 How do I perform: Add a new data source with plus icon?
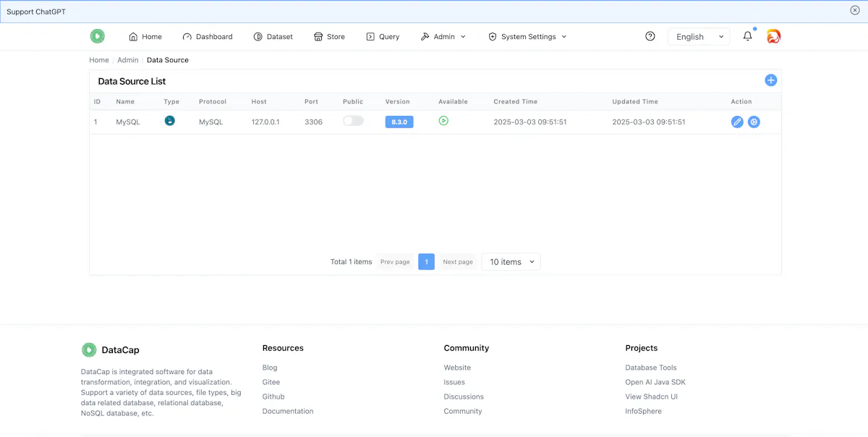(x=771, y=80)
